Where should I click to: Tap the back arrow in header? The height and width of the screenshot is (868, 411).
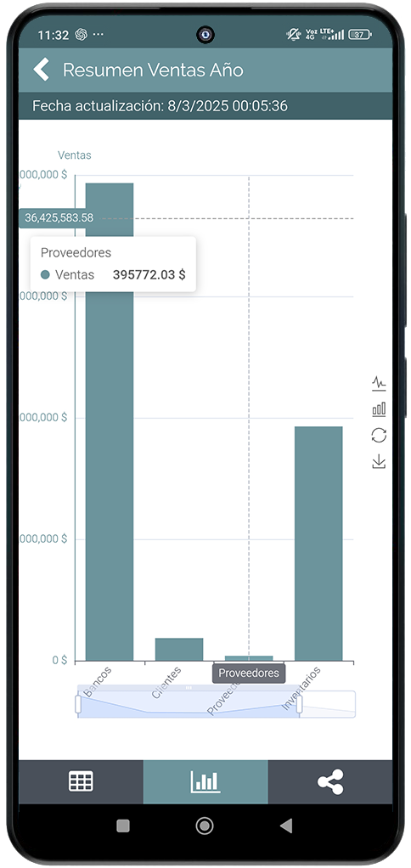41,70
